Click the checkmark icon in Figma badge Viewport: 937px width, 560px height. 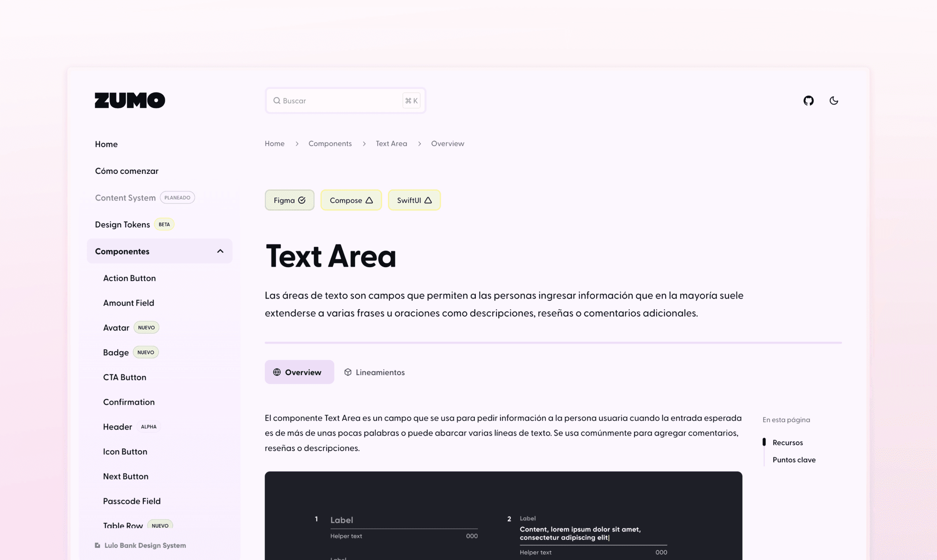302,200
